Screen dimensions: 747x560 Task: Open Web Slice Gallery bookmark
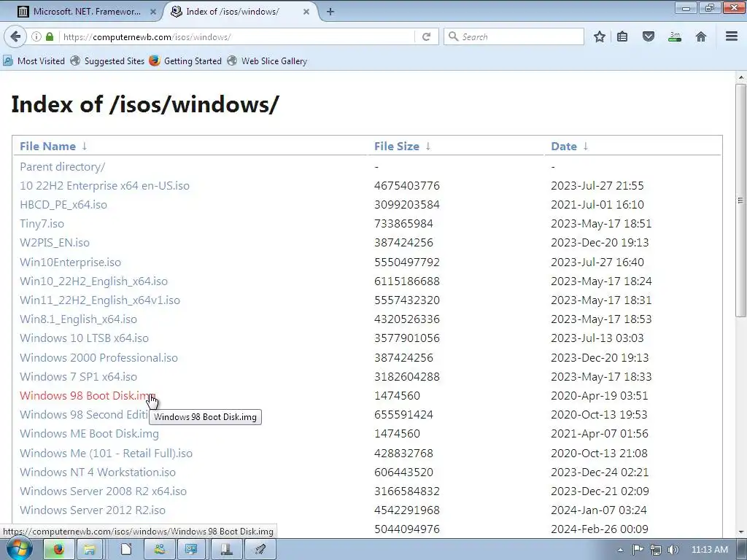[x=267, y=61]
